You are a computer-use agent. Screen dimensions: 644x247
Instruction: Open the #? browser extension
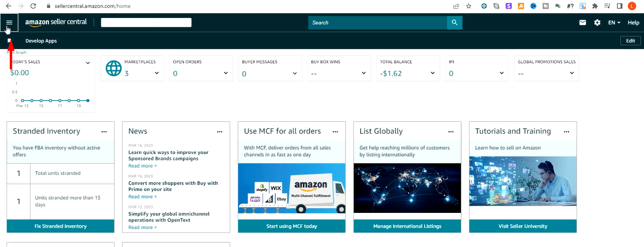(570, 6)
